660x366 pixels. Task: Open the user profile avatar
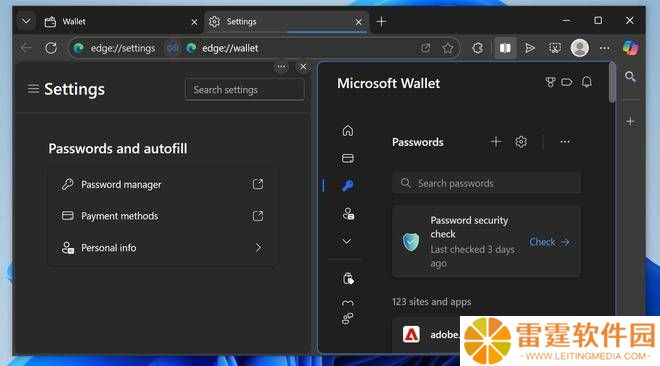click(580, 48)
